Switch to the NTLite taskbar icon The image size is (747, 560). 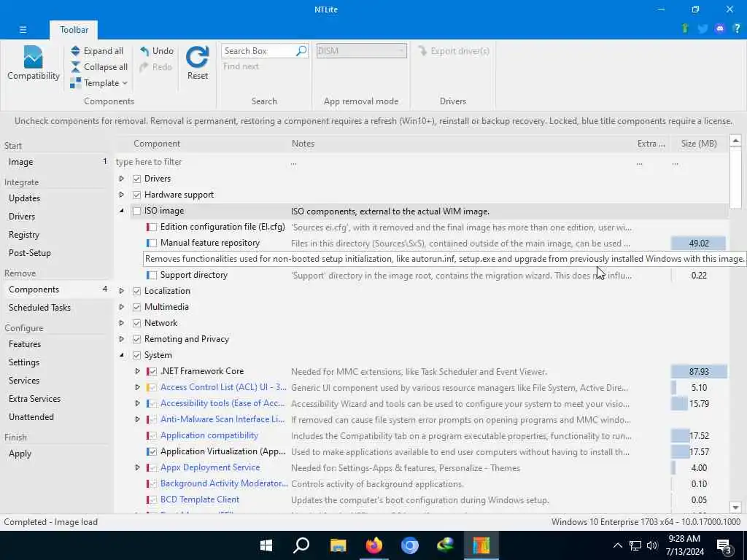coord(481,545)
